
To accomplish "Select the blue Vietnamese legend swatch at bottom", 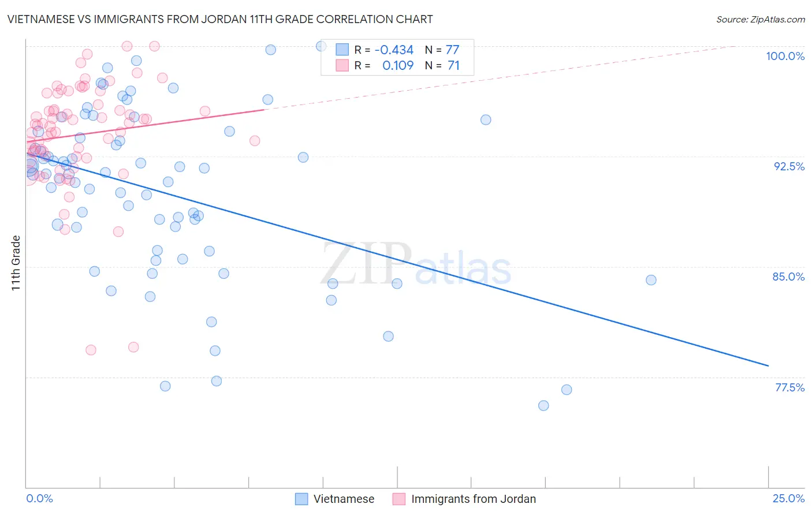I will click(301, 499).
